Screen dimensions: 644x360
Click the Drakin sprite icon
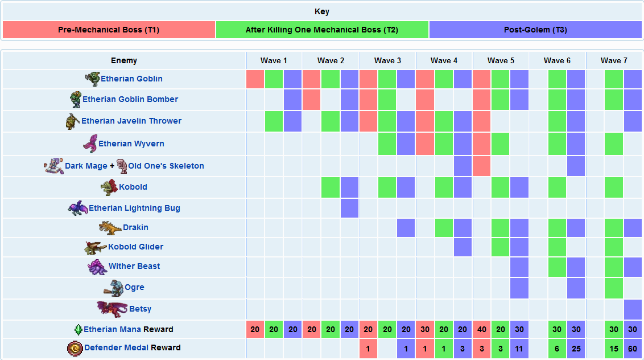point(110,227)
